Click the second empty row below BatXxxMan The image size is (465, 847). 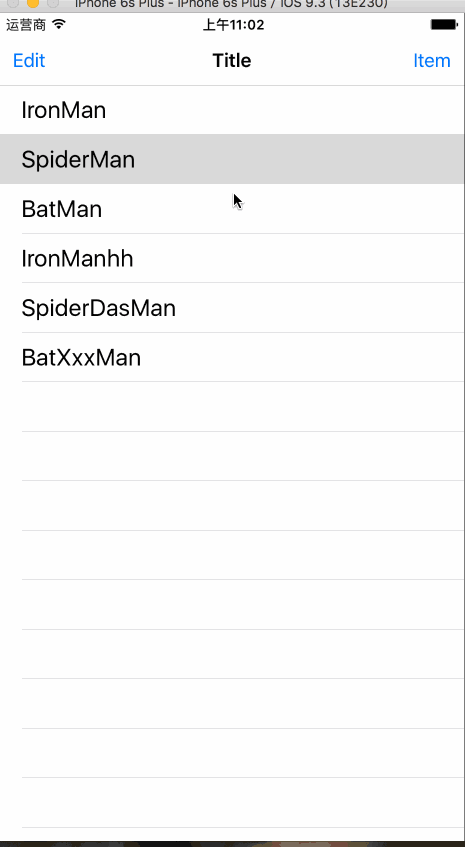pos(232,456)
